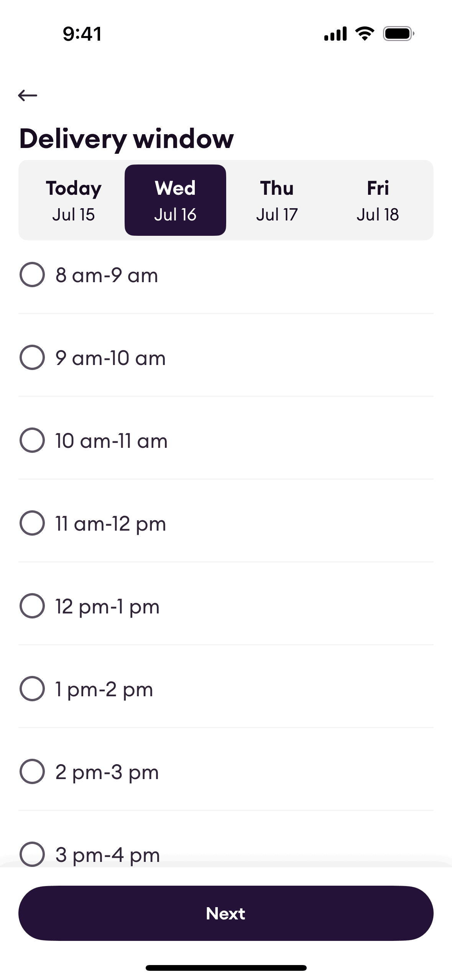Select the 11 am-12 pm slot
Screen dimensions: 452x980
(32, 523)
